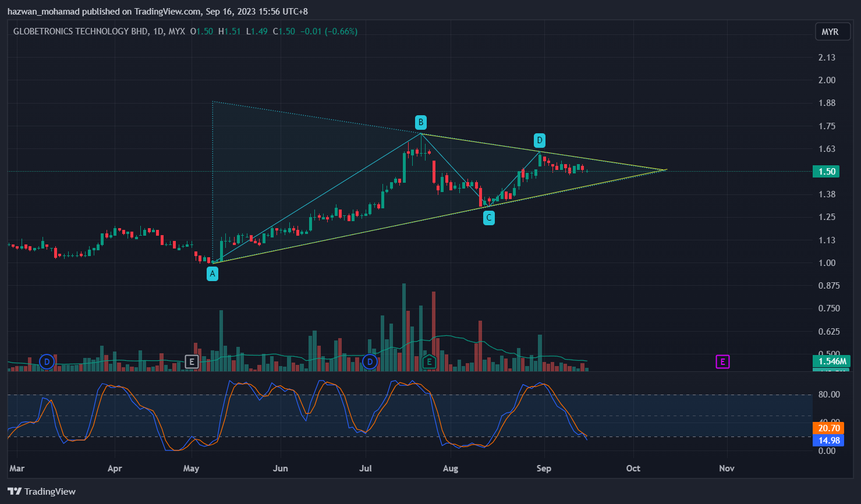Image resolution: width=861 pixels, height=504 pixels.
Task: Click the GLOBETRONICS TECHNOLOGY BHD symbol title
Action: [80, 31]
